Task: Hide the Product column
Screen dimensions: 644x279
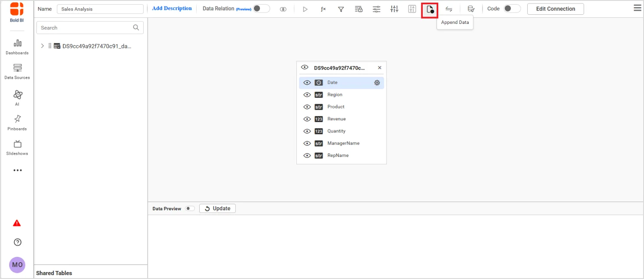Action: 307,107
